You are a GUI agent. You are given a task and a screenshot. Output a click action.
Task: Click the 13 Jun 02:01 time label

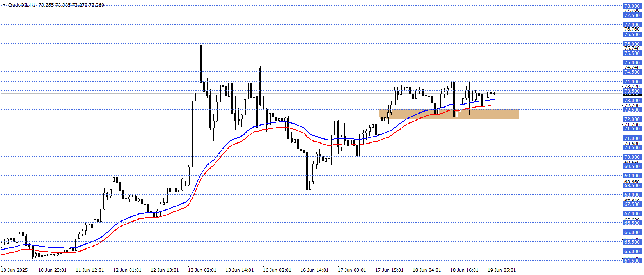click(x=202, y=270)
